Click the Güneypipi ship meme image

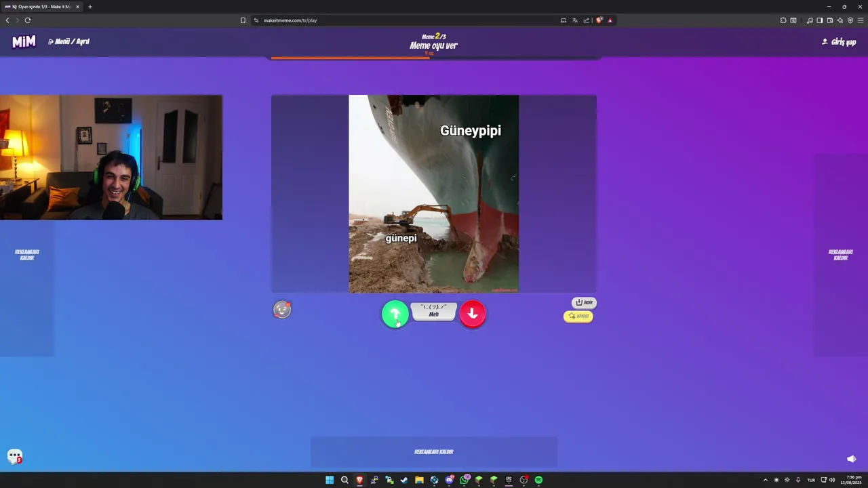coord(434,194)
